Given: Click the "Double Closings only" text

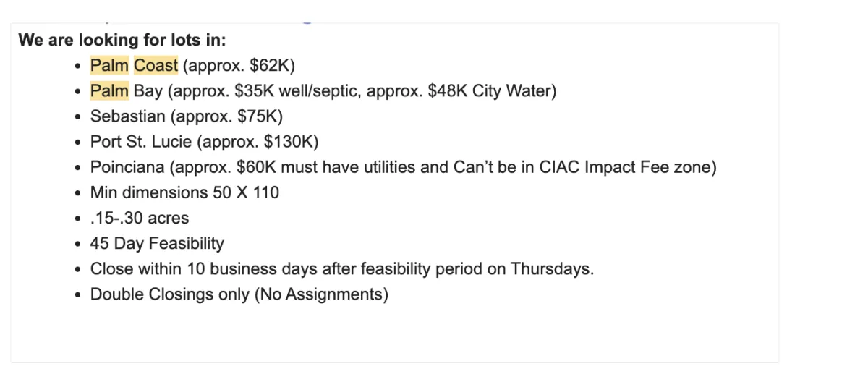Looking at the screenshot, I should (170, 294).
